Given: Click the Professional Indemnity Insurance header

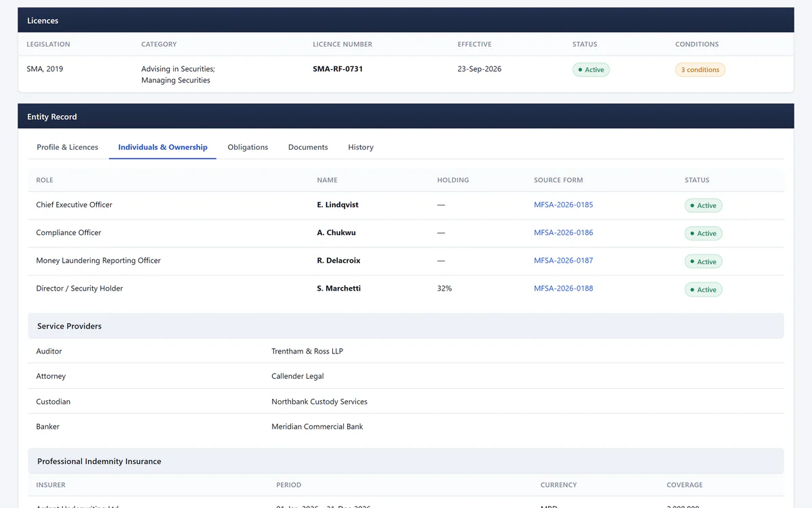Looking at the screenshot, I should (x=406, y=461).
